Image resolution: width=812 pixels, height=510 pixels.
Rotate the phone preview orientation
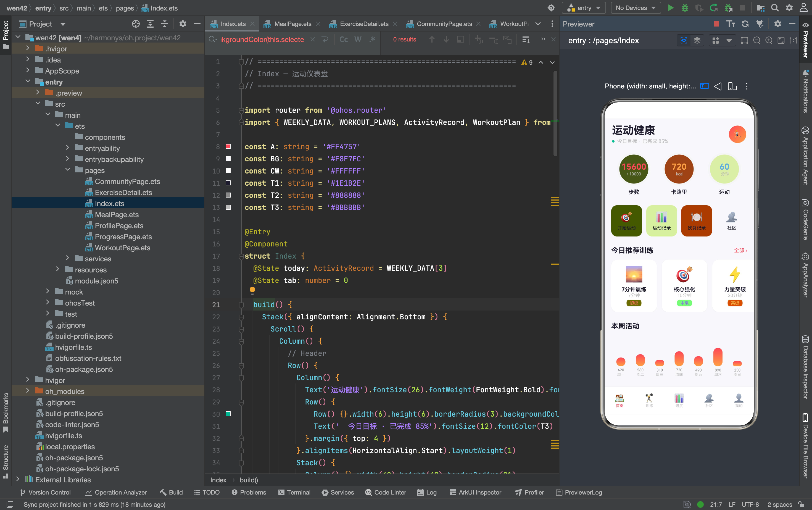pyautogui.click(x=732, y=86)
